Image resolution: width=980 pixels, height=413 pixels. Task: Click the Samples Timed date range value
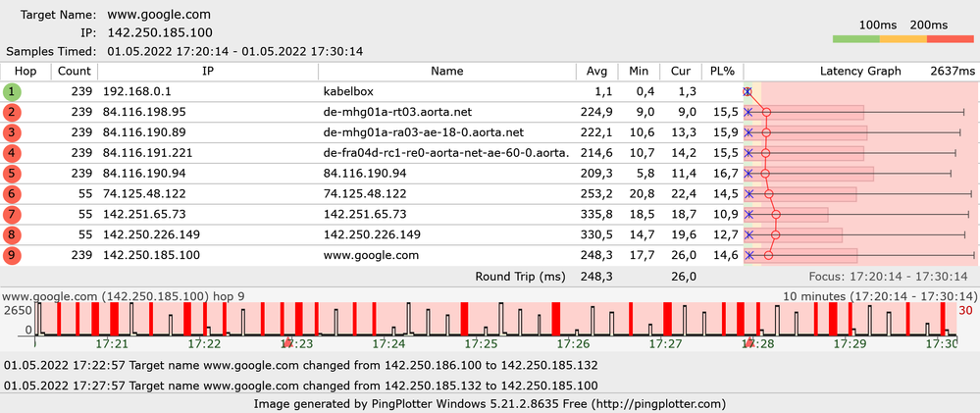pyautogui.click(x=235, y=51)
